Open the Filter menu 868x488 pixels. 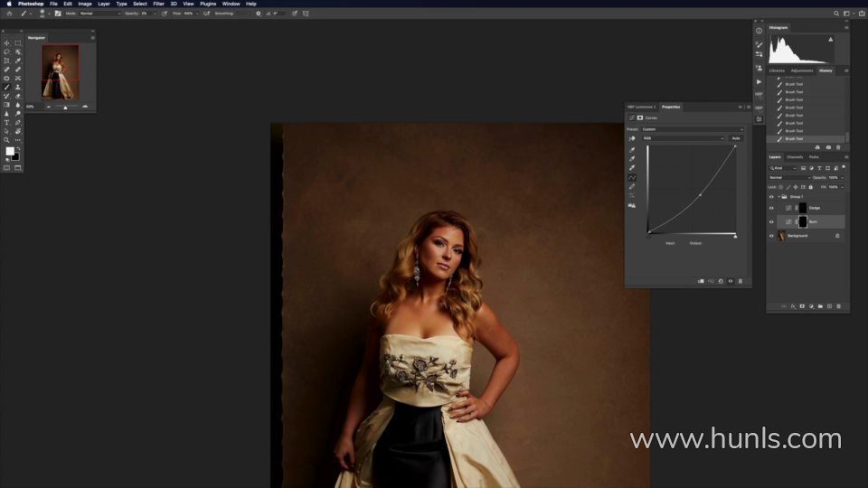click(x=158, y=4)
